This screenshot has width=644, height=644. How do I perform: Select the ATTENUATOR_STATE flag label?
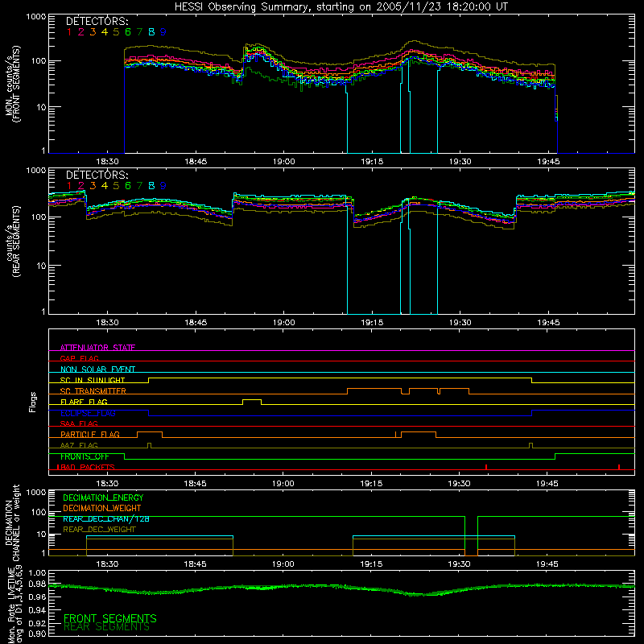pos(97,348)
